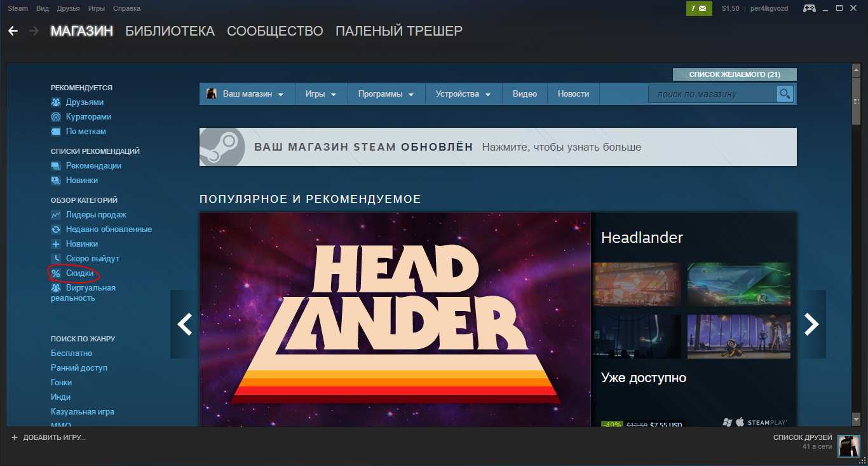Screen dimensions: 868x466
Task: Show next featured game carousel arrow
Action: (x=811, y=324)
